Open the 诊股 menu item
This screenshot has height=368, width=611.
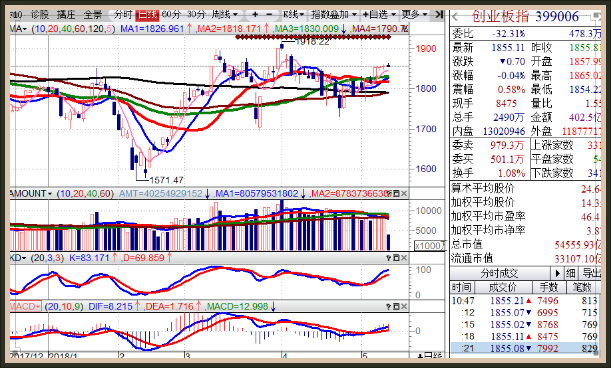(39, 15)
